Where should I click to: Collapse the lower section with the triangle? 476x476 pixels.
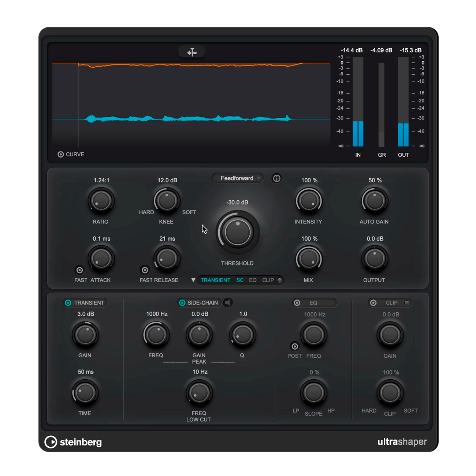pos(193,280)
